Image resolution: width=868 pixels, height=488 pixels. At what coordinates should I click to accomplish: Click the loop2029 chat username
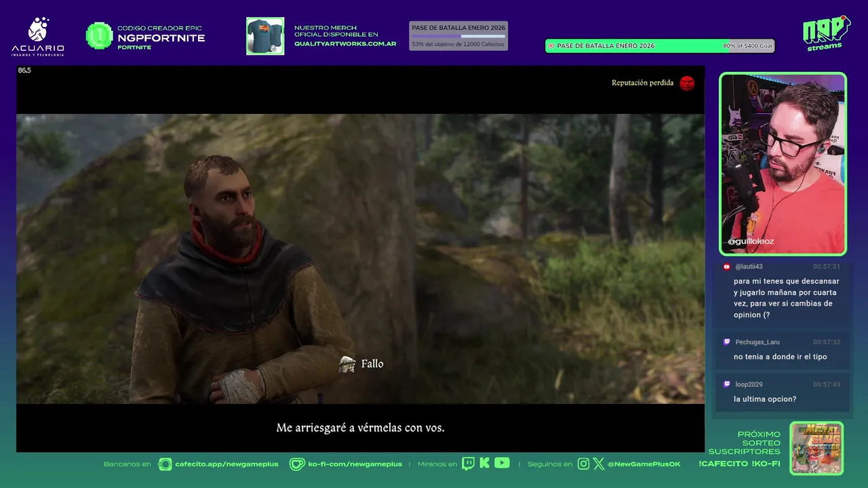click(x=749, y=384)
